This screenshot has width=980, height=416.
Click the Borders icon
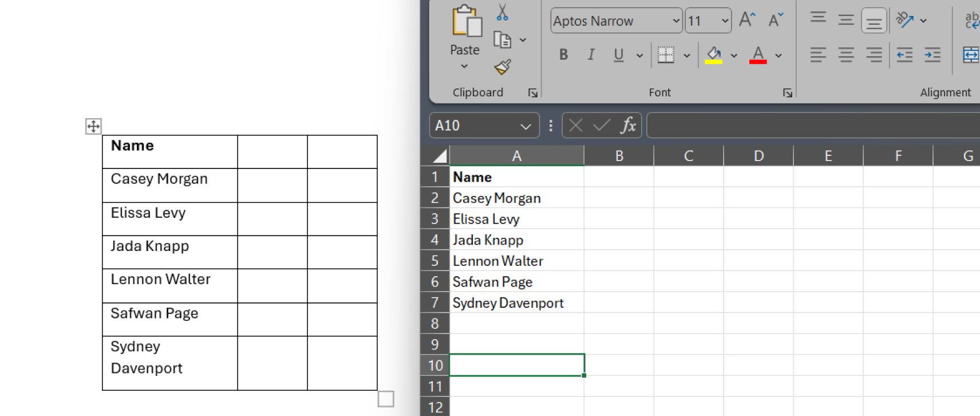point(666,55)
